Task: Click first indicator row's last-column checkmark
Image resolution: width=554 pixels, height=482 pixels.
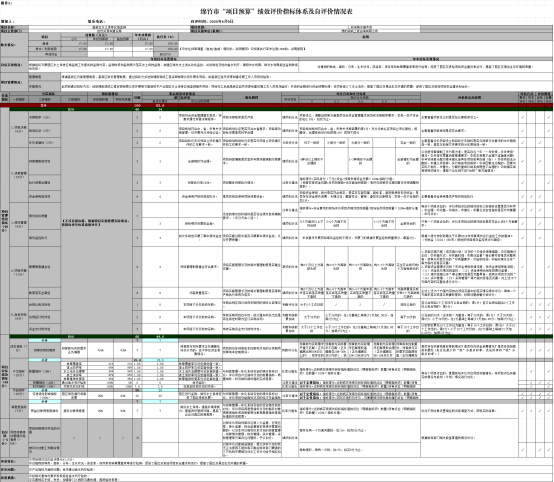Action: [548, 117]
